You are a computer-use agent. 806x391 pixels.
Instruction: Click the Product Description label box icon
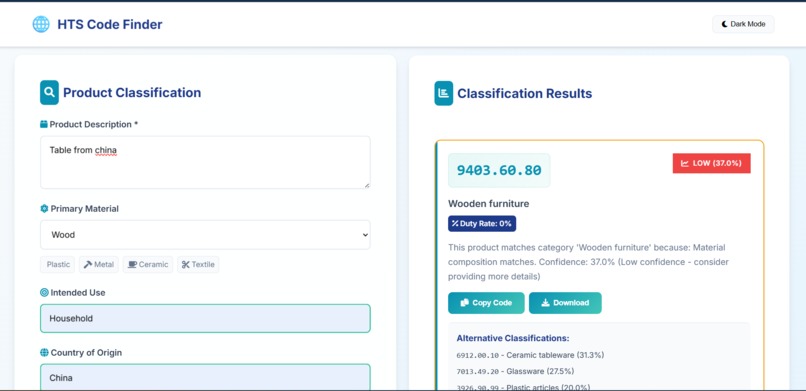tap(44, 124)
